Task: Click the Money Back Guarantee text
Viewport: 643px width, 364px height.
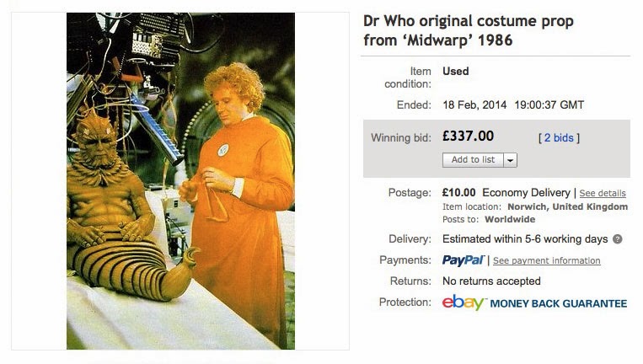Action: 558,303
